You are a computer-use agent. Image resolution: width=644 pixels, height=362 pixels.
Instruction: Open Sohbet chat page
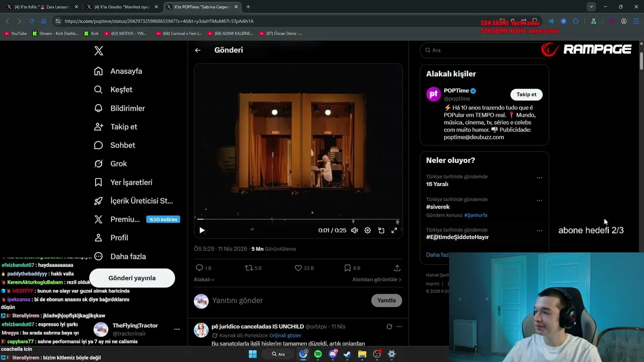pos(115,145)
